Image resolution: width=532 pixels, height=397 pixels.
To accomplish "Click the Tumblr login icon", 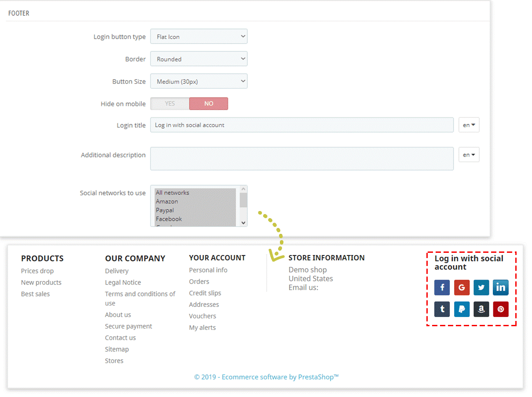I will coord(442,309).
